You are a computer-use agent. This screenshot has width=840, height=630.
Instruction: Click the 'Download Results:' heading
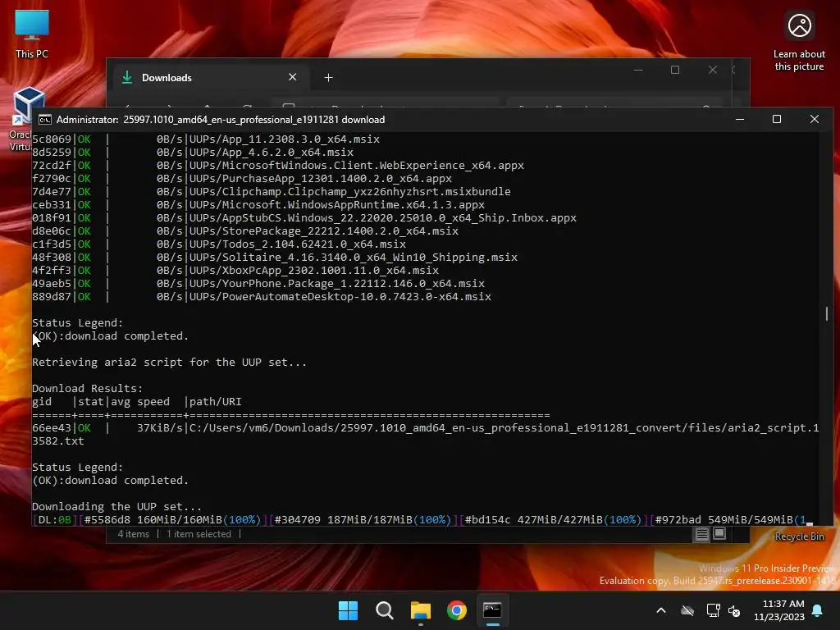[87, 388]
